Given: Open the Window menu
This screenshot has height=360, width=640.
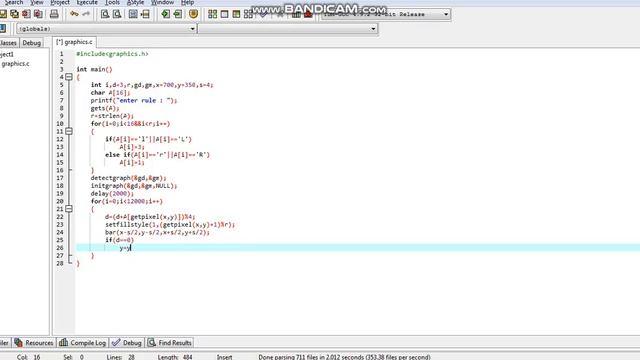Looking at the screenshot, I should (162, 2).
